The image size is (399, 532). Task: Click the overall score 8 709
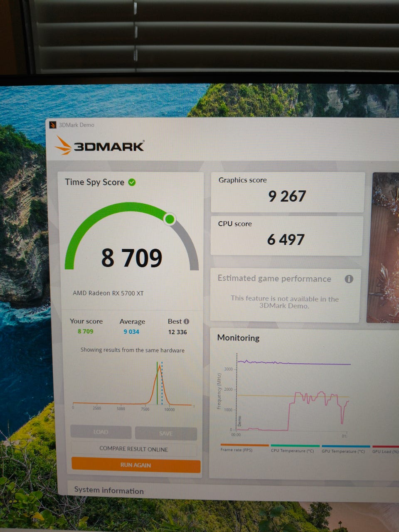pos(132,258)
